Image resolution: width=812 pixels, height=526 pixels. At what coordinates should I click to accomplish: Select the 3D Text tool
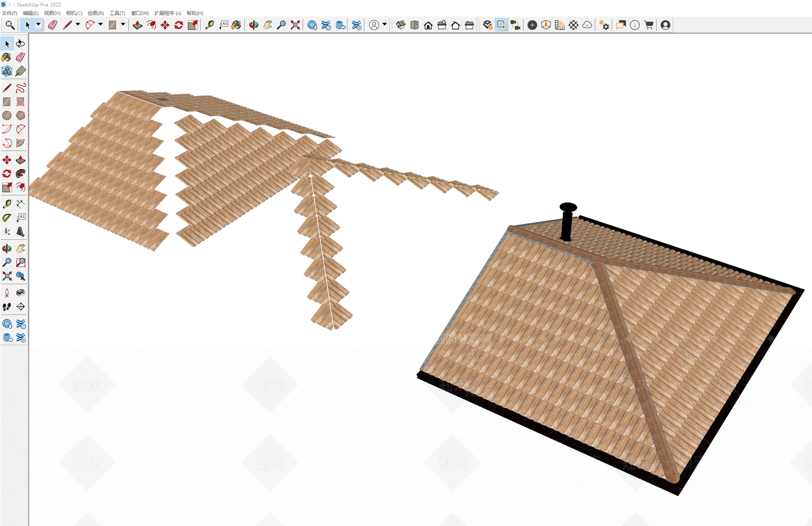20,231
